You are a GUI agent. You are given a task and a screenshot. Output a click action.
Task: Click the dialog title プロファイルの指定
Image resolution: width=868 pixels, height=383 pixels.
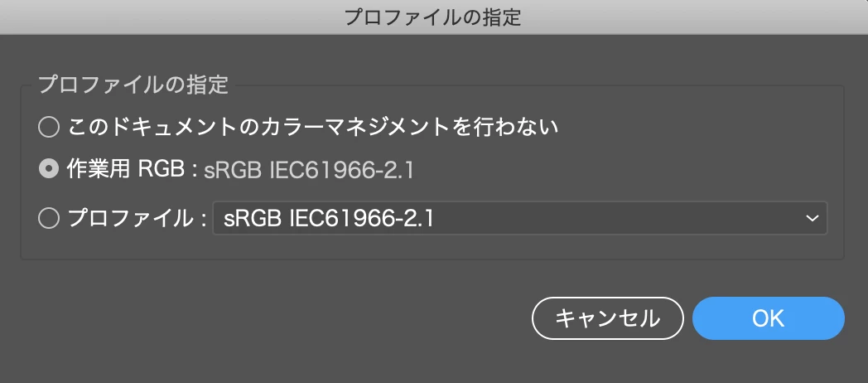(433, 17)
